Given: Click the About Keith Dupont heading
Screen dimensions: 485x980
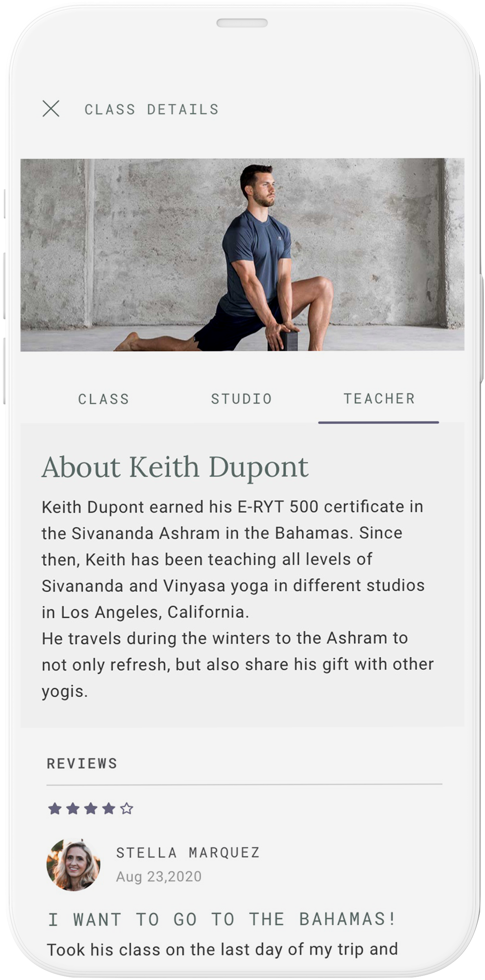Looking at the screenshot, I should point(175,467).
